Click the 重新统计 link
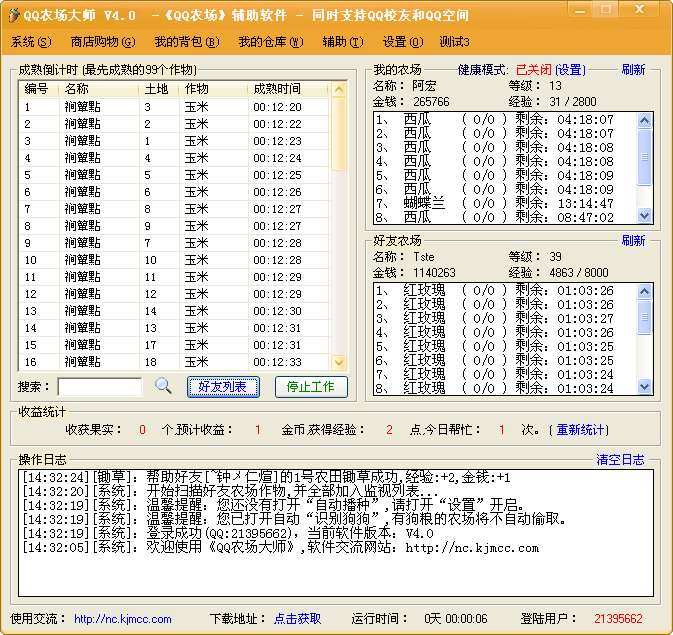Image resolution: width=673 pixels, height=635 pixels. (x=581, y=430)
